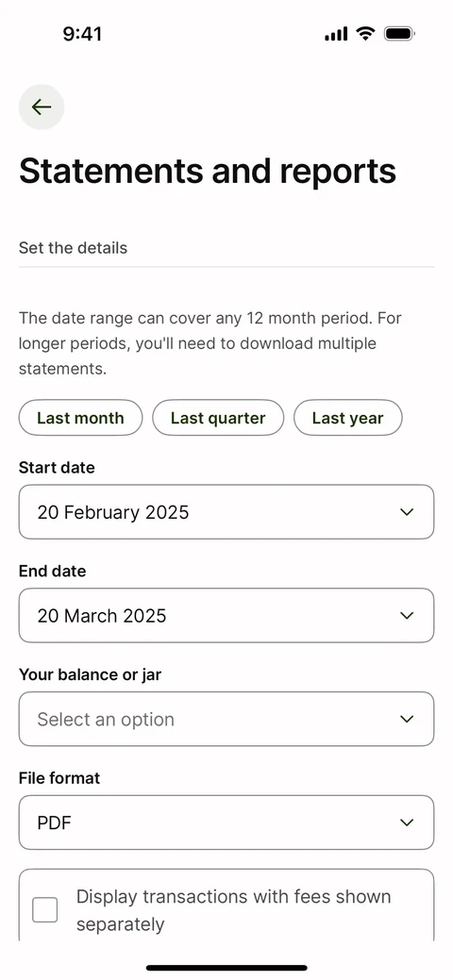Enable fees shown separately checkbox
The height and width of the screenshot is (980, 453).
click(45, 910)
